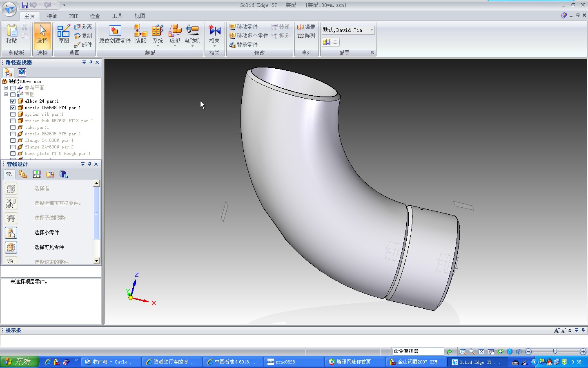
Task: Check back plate PT 6 Rough.par:1 checkbox
Action: (13, 153)
